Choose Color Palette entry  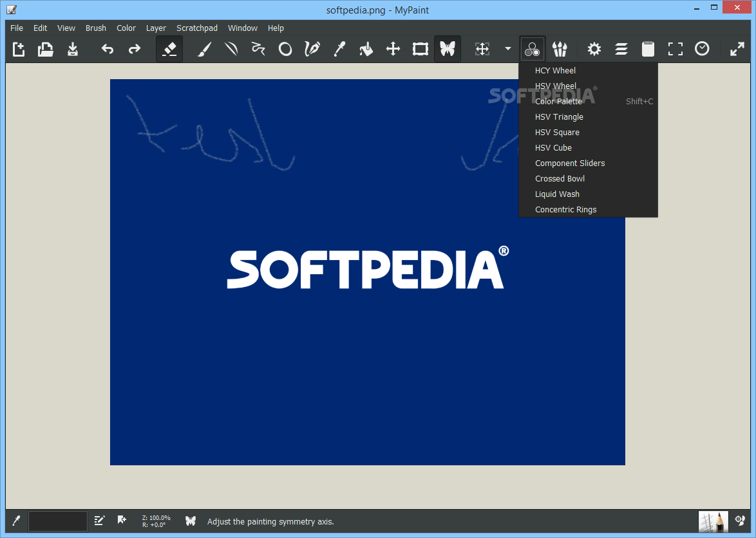[x=588, y=101]
